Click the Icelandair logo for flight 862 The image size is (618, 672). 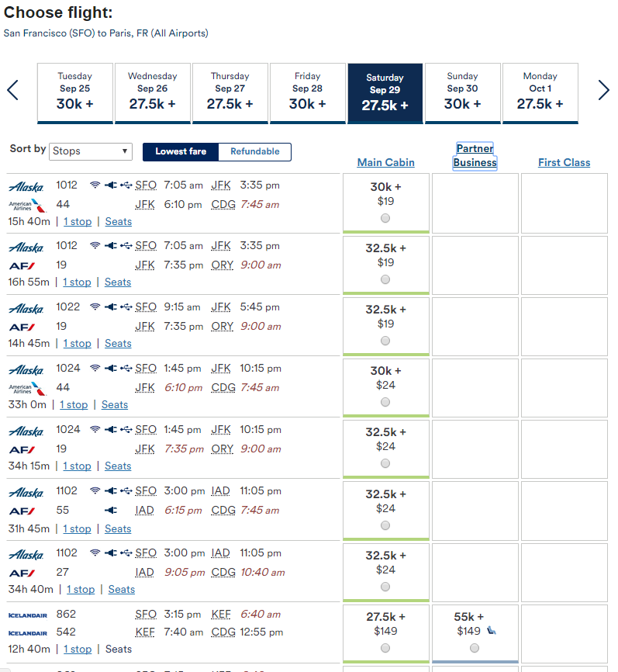tap(28, 615)
